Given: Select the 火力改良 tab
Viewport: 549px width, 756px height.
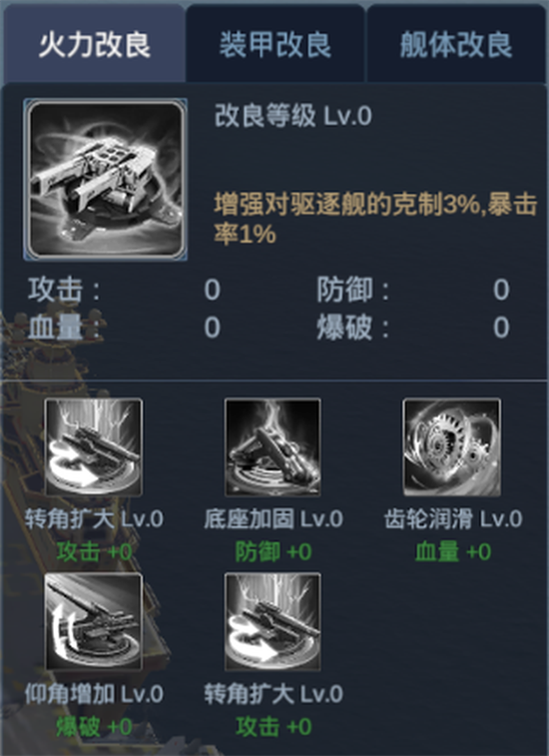Looking at the screenshot, I should [95, 44].
